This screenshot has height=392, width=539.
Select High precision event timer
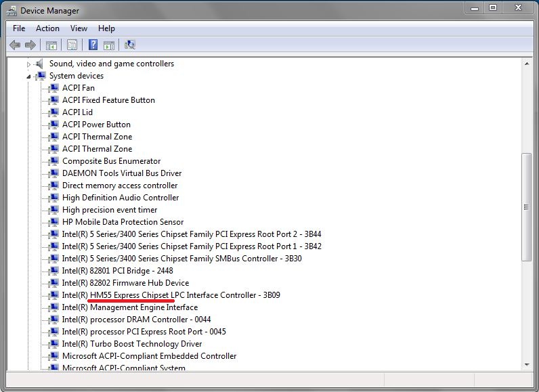coord(110,210)
